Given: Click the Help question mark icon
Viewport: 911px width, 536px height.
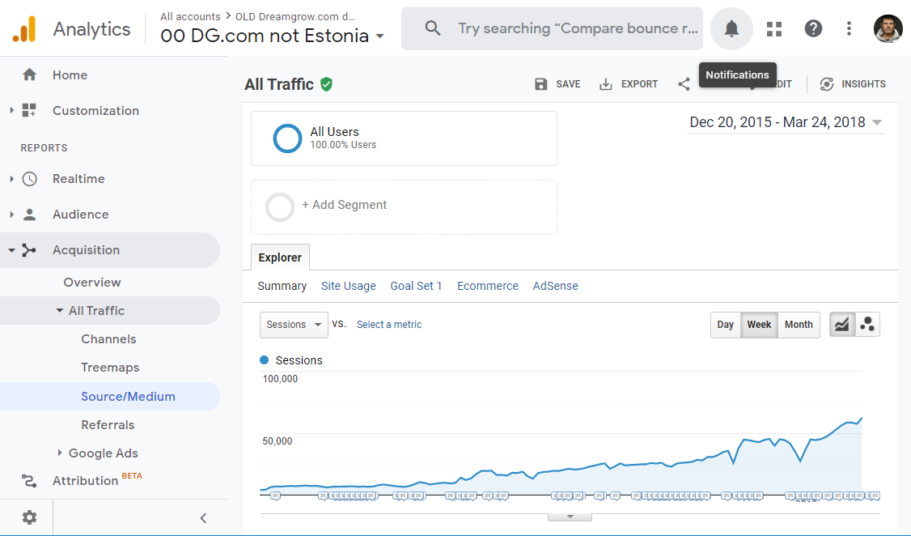Looking at the screenshot, I should click(x=813, y=29).
